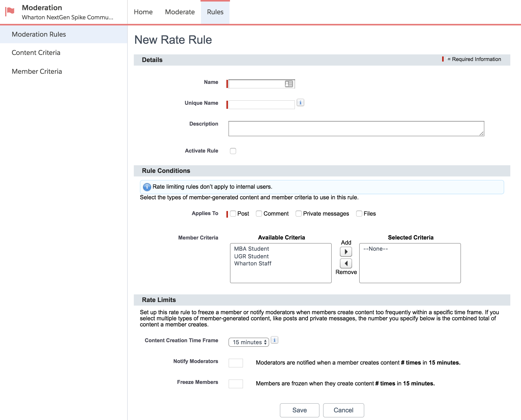Open the 15 minutes time frame dropdown
This screenshot has height=420, width=521.
pos(249,342)
